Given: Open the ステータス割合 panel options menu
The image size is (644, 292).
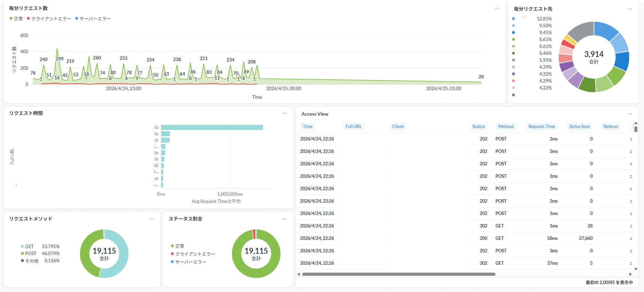Looking at the screenshot, I should (x=284, y=219).
